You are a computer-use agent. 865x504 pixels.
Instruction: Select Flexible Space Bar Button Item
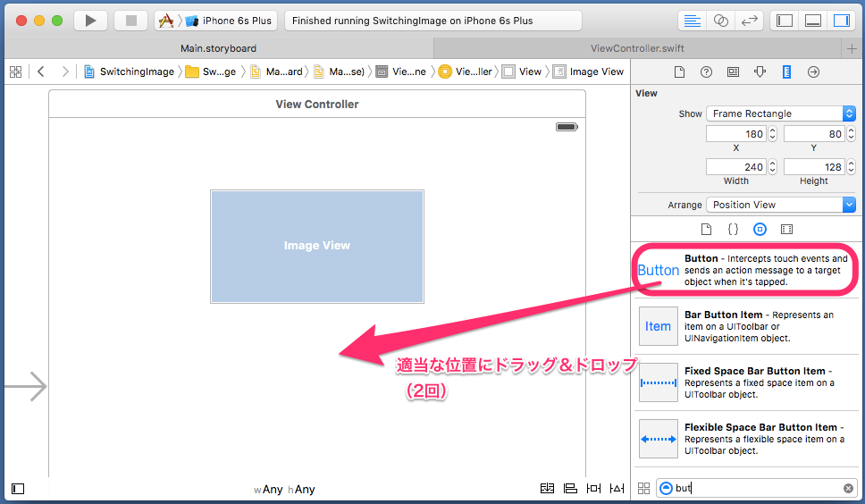coord(748,439)
